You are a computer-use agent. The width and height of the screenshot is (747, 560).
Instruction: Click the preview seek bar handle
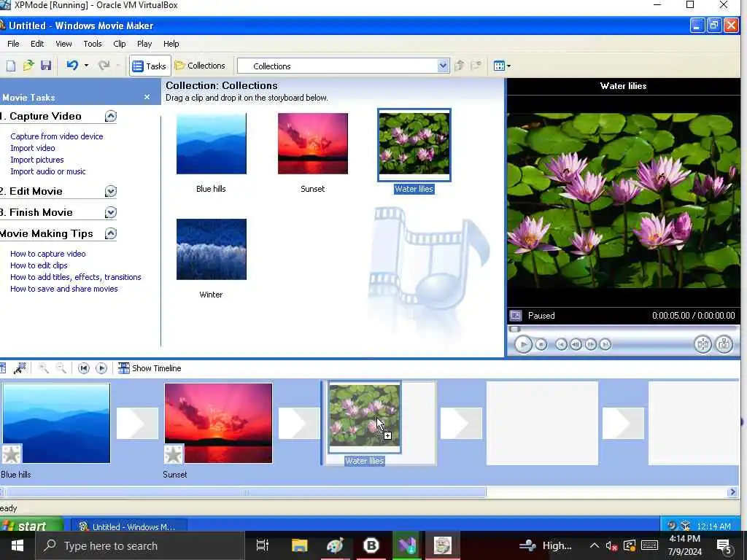coord(514,329)
